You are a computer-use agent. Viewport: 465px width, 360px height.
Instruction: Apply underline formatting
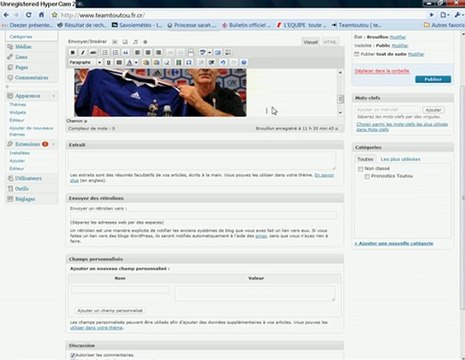point(108,62)
